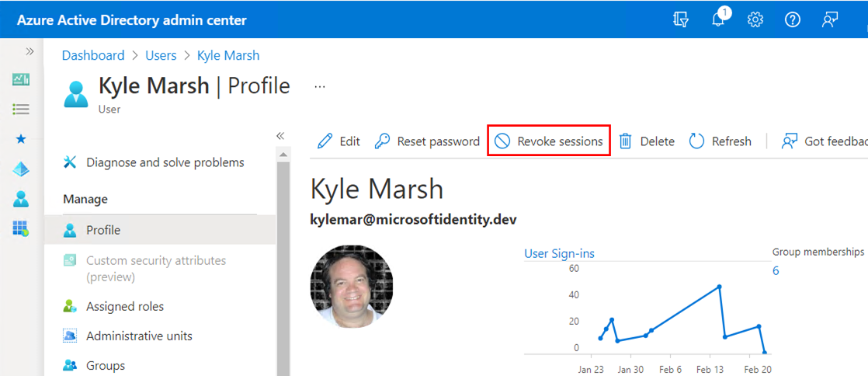Expand the left rail with double chevron

pos(30,51)
